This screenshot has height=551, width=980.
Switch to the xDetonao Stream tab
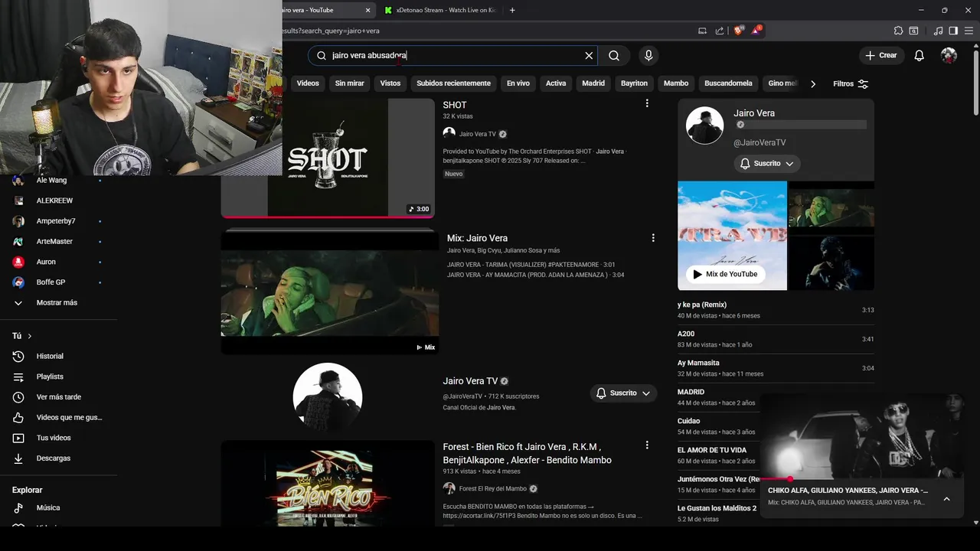coord(442,10)
